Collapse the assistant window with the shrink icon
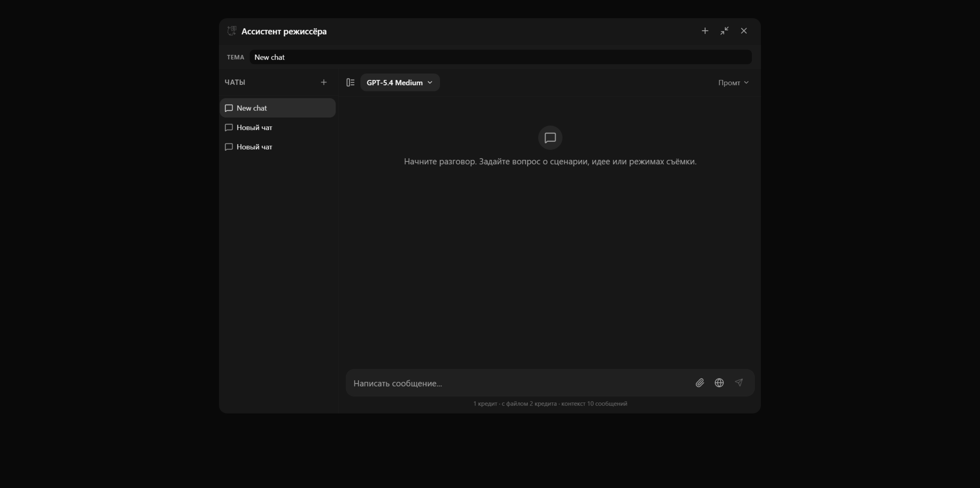This screenshot has width=980, height=488. click(724, 31)
